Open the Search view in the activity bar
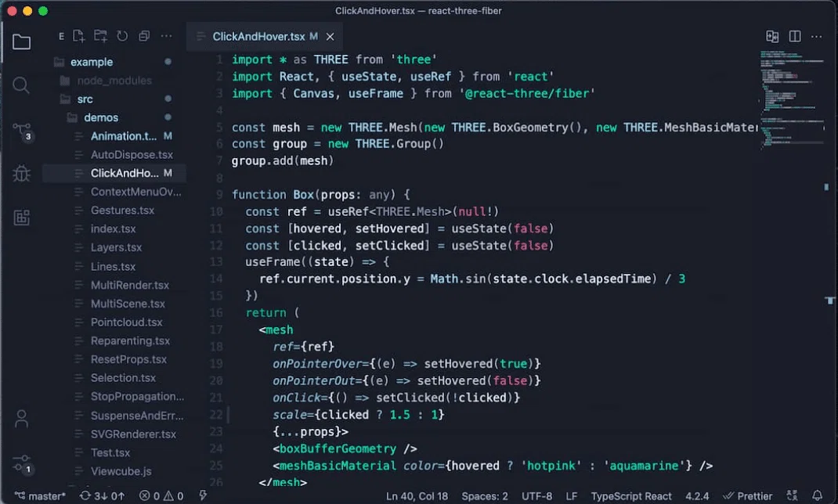 pyautogui.click(x=21, y=85)
